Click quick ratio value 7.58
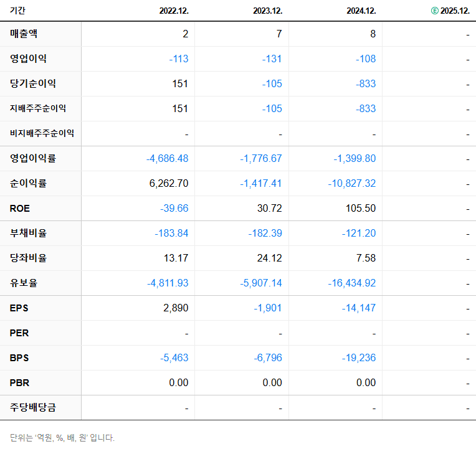This screenshot has height=449, width=476. [x=366, y=258]
